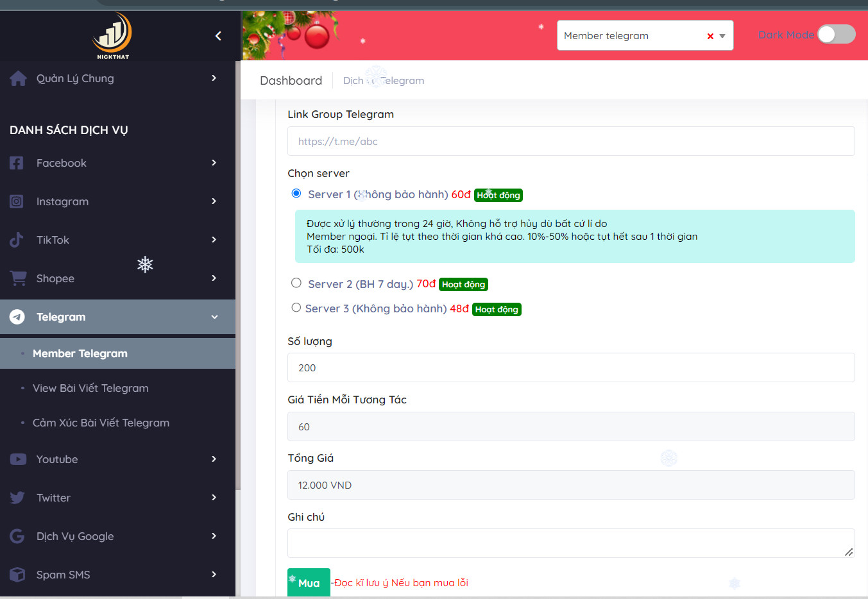Click the Giá Tiền Mỗi Tương Tác field

tap(571, 426)
